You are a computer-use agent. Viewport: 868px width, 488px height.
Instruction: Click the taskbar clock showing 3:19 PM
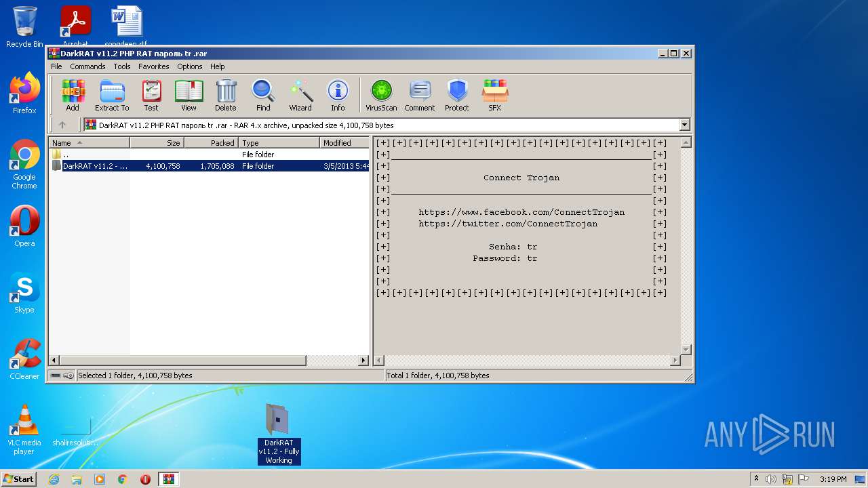(833, 479)
